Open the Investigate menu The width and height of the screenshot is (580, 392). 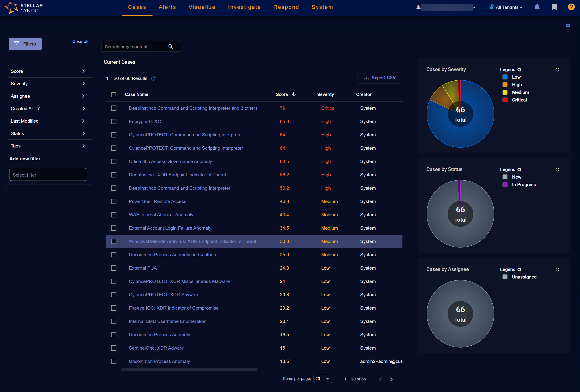pyautogui.click(x=244, y=7)
